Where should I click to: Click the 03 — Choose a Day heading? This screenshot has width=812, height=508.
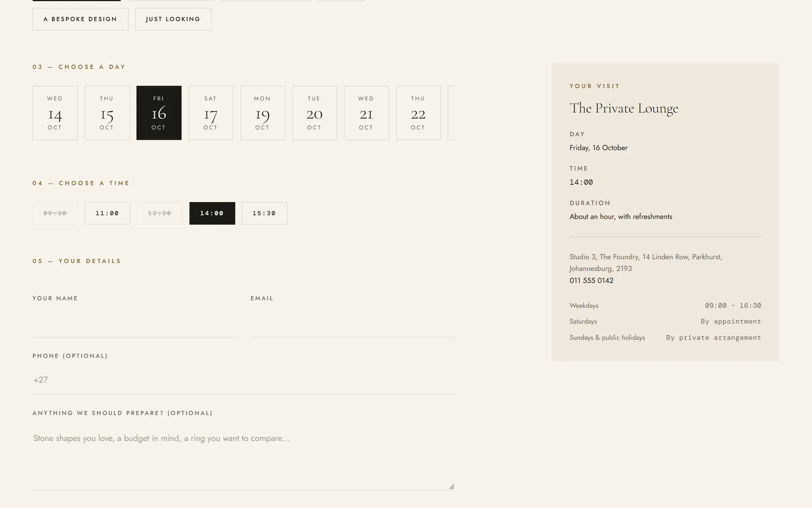coord(79,67)
